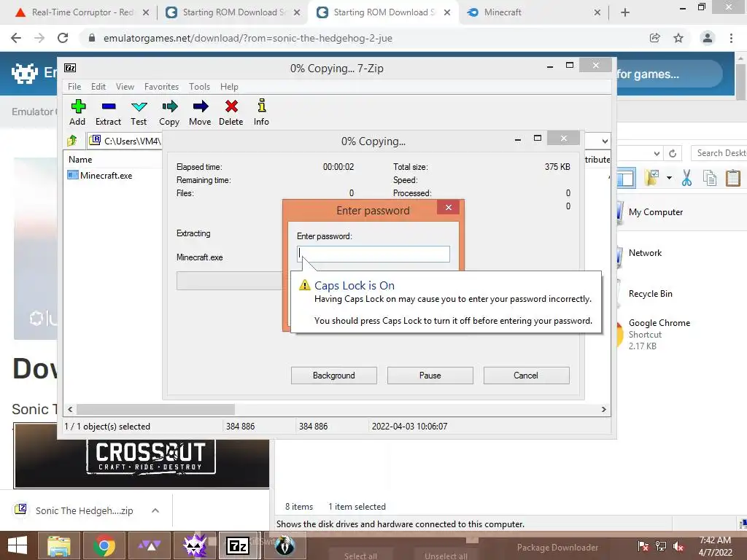Click the Move toolbar icon
The height and width of the screenshot is (560, 747).
point(200,112)
